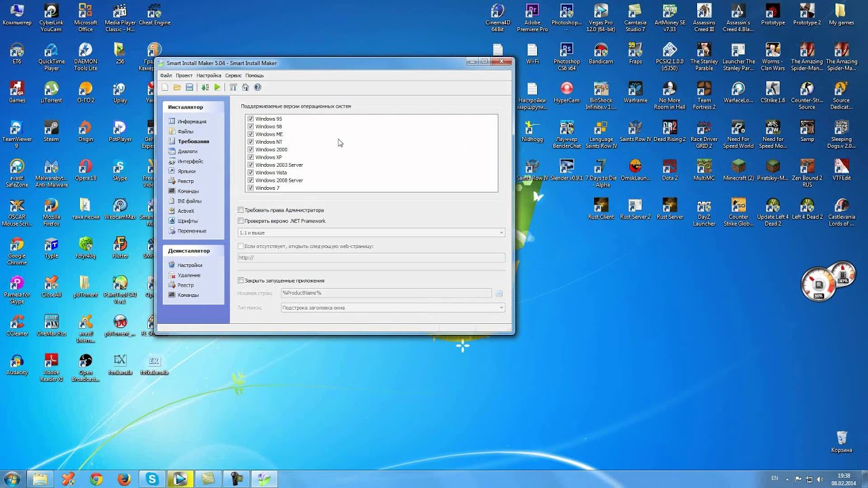Uncheck the Windows 2008 Server checkbox

pyautogui.click(x=251, y=180)
